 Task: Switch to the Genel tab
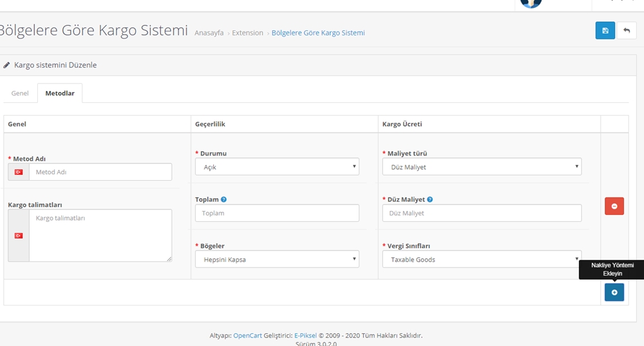coord(20,93)
